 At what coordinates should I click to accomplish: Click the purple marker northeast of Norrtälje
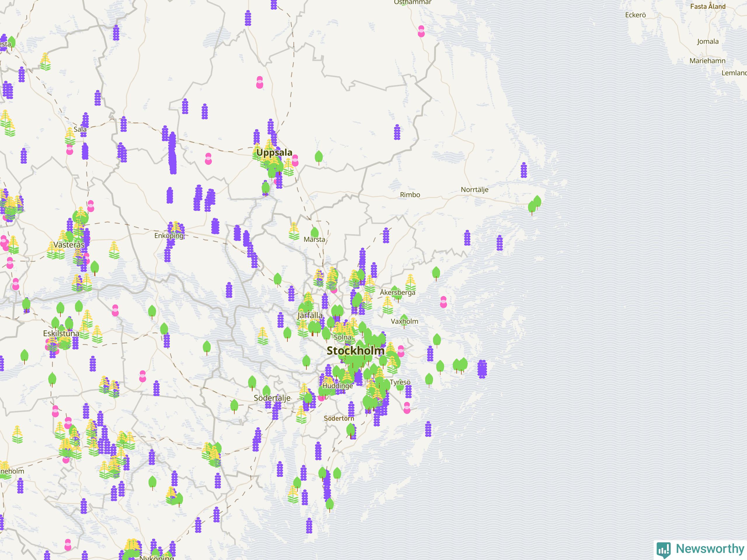[x=523, y=170]
